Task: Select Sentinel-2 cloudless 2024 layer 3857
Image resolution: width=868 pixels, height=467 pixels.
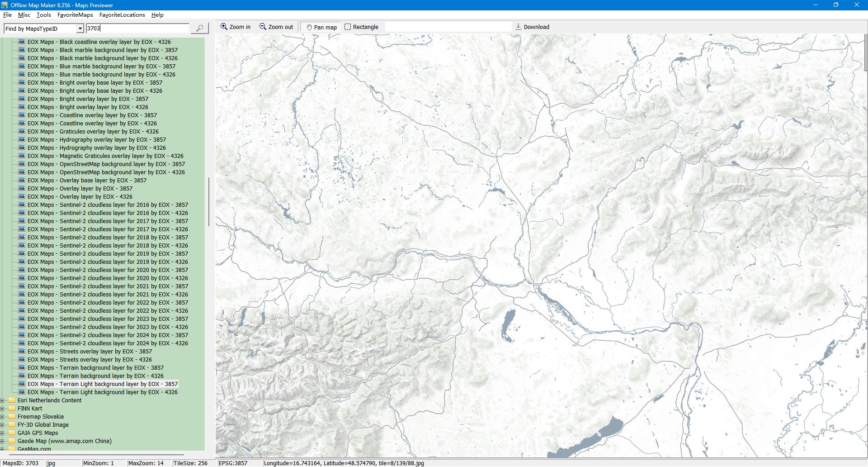Action: pos(108,335)
